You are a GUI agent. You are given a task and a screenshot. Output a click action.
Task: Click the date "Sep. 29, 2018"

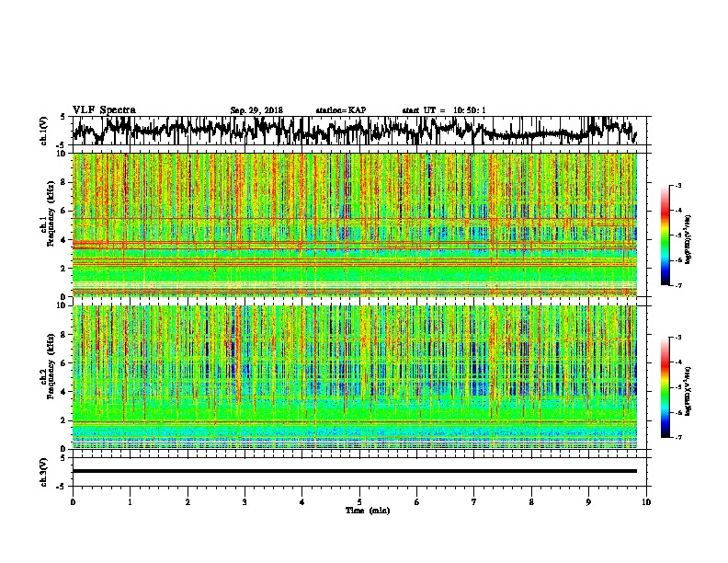coord(256,110)
